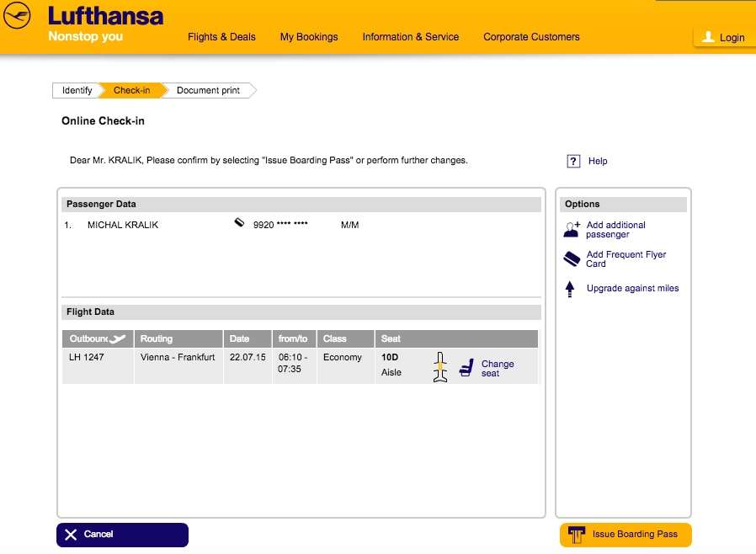
Task: Select the Check-in step tab
Action: click(131, 90)
